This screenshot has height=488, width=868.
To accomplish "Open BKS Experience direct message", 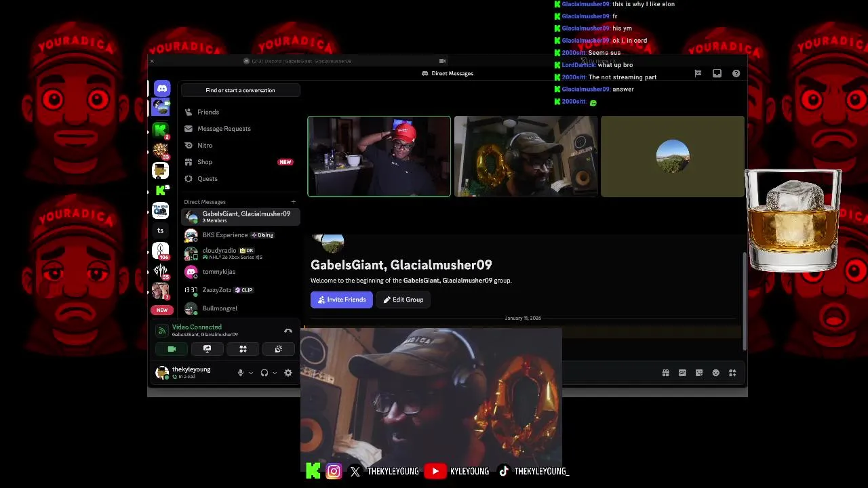I will point(241,235).
